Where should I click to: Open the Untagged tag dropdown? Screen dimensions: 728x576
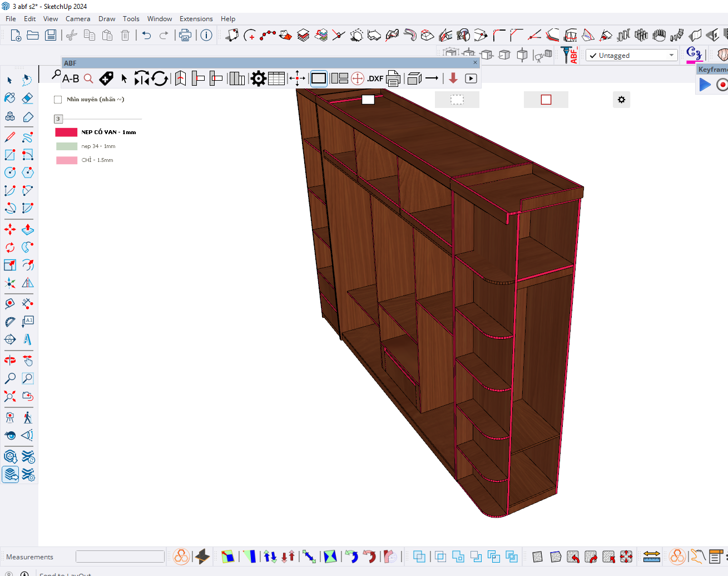(x=671, y=55)
